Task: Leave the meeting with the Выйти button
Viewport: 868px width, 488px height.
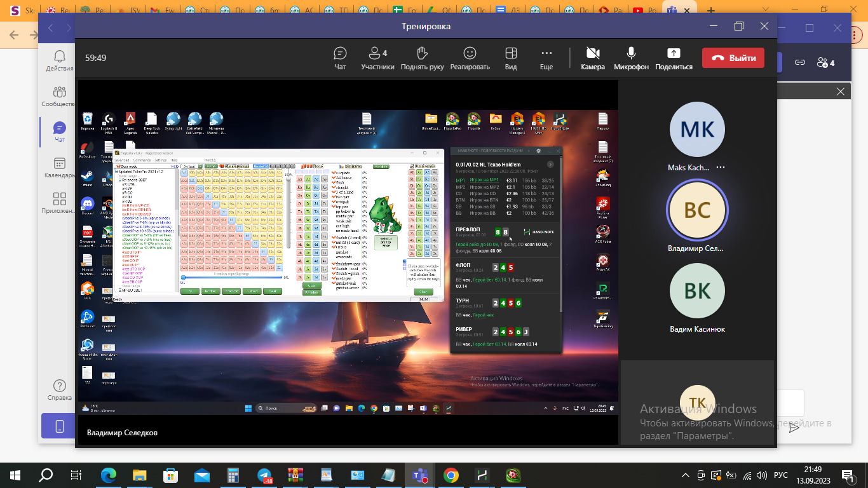Action: click(x=733, y=58)
